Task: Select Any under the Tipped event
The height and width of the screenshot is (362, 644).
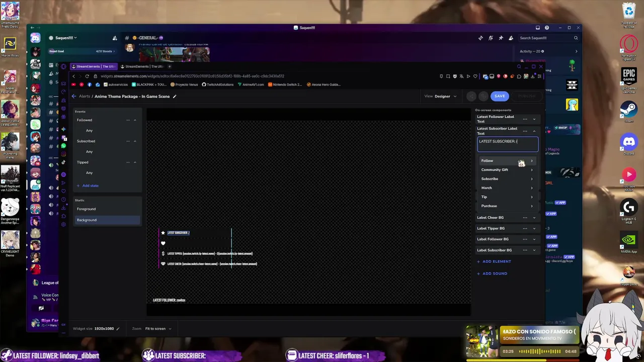Action: click(x=89, y=173)
